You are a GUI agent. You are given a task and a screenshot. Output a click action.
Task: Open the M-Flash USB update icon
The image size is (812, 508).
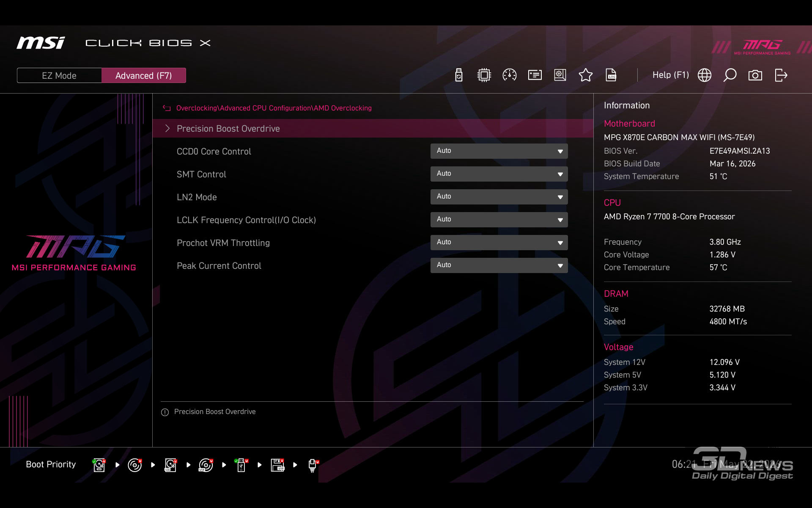pyautogui.click(x=459, y=75)
